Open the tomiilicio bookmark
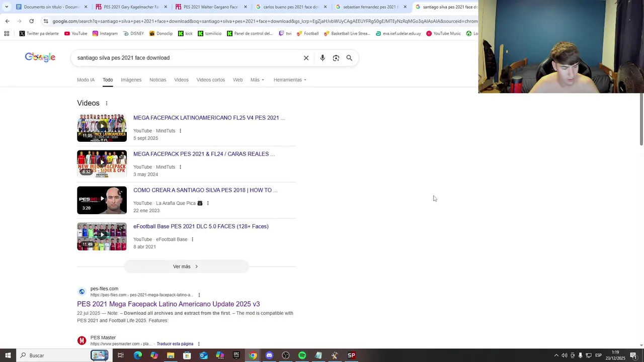 coord(209,34)
